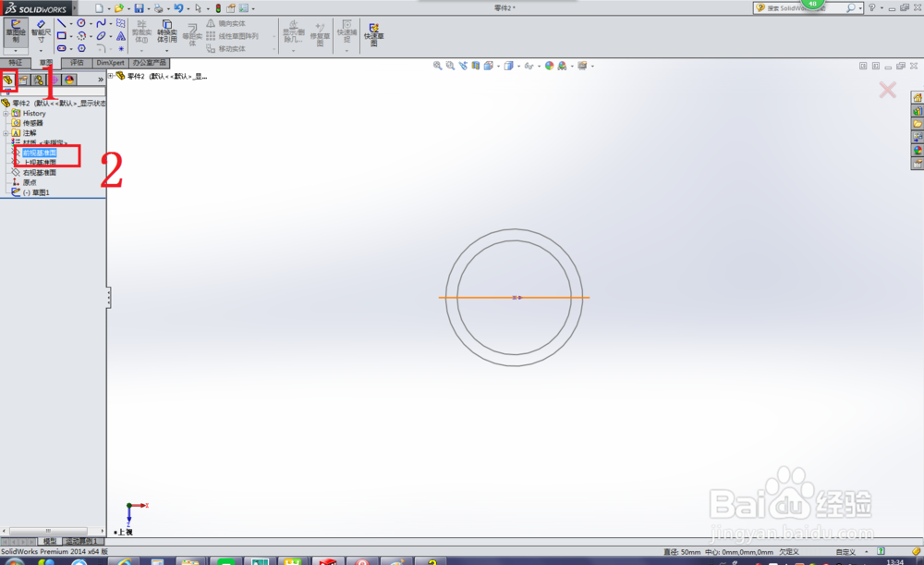This screenshot has width=924, height=565.
Task: Select the Circle sketch tool
Action: click(x=81, y=24)
